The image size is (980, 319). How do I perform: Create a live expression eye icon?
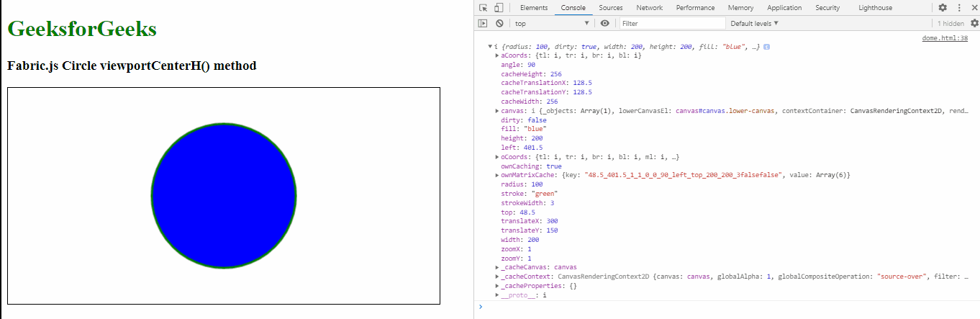tap(605, 23)
